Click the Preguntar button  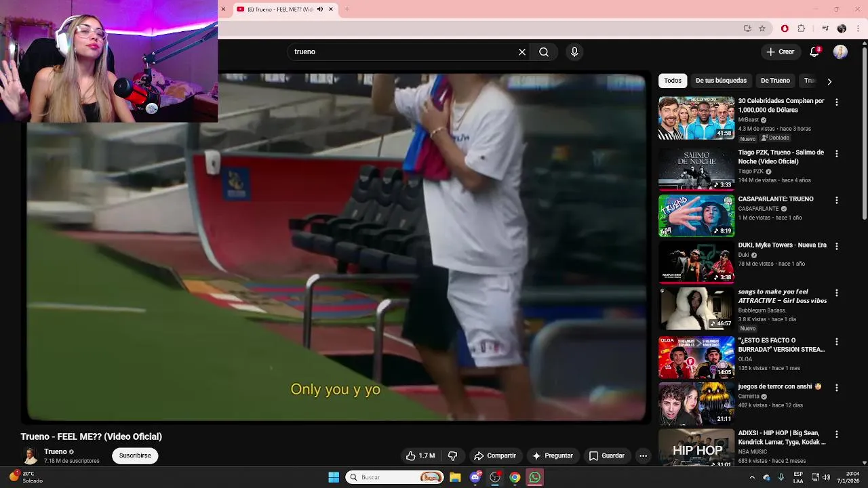pyautogui.click(x=553, y=456)
